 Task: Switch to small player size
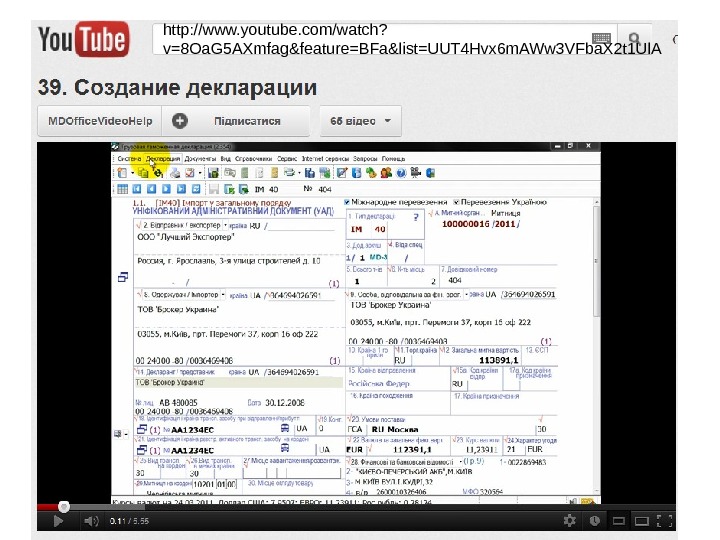click(619, 521)
